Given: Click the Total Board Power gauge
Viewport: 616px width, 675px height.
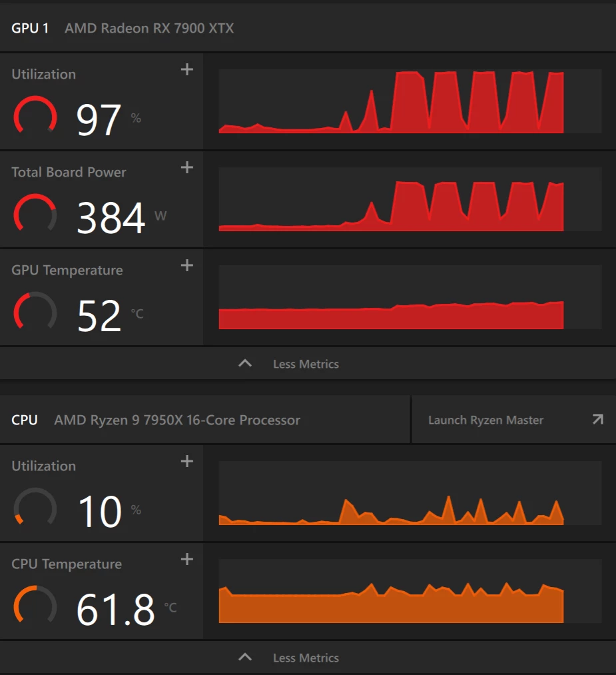Looking at the screenshot, I should click(x=35, y=214).
